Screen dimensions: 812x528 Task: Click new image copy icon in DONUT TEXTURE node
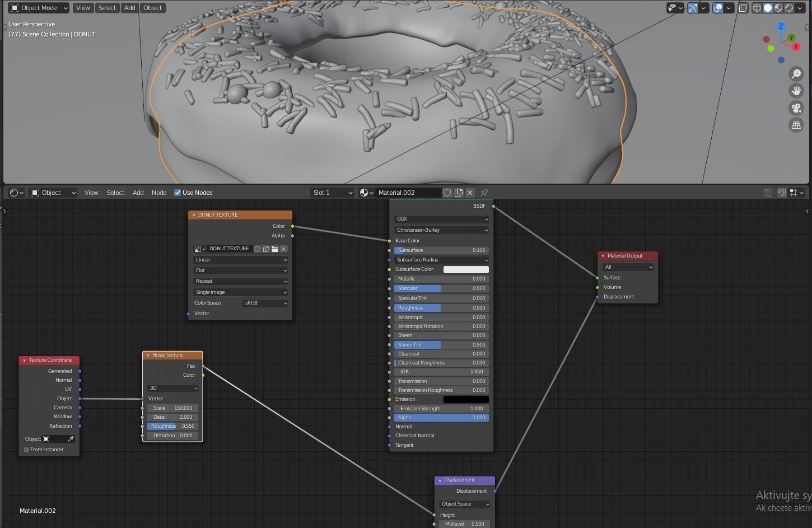266,249
